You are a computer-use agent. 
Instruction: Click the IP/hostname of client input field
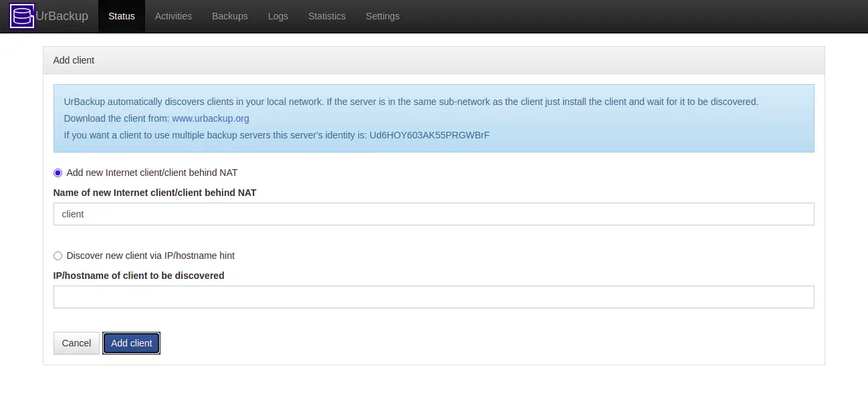(x=433, y=297)
